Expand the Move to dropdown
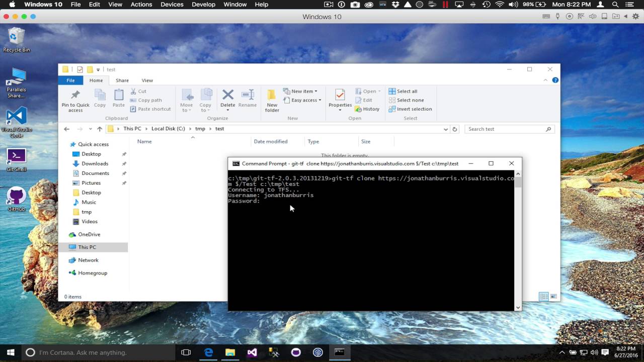 [187, 108]
